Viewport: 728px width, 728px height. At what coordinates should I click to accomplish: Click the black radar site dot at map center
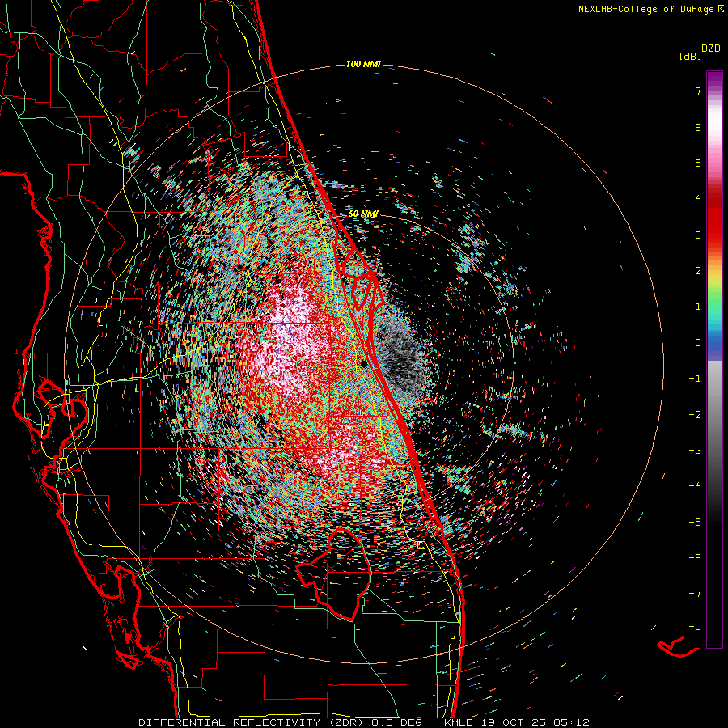[364, 363]
